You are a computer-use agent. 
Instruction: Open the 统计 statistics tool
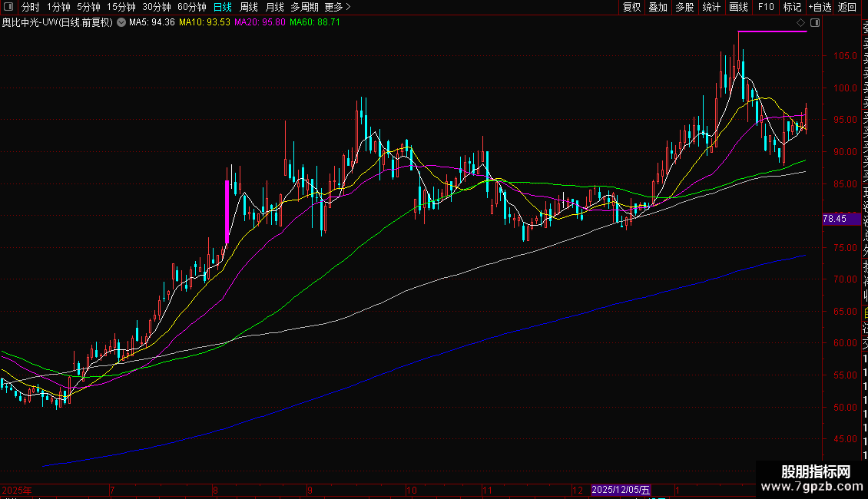tap(711, 7)
